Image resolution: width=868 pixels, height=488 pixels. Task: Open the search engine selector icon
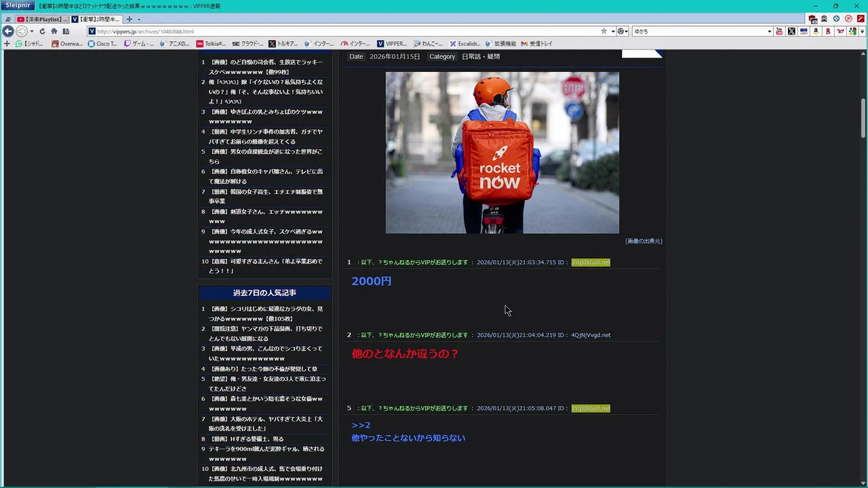(622, 31)
